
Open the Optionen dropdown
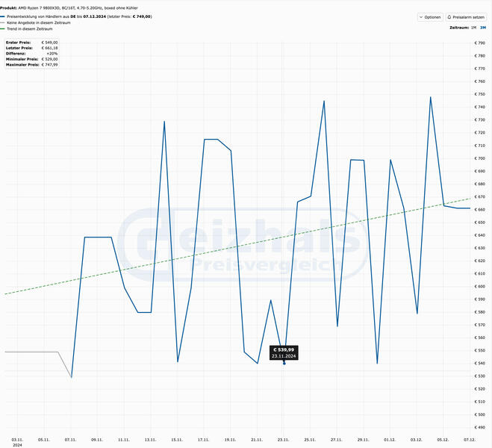[430, 17]
